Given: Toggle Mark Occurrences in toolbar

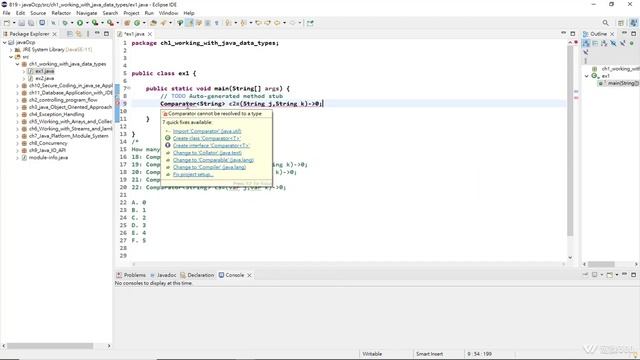Looking at the screenshot, I should [189, 23].
